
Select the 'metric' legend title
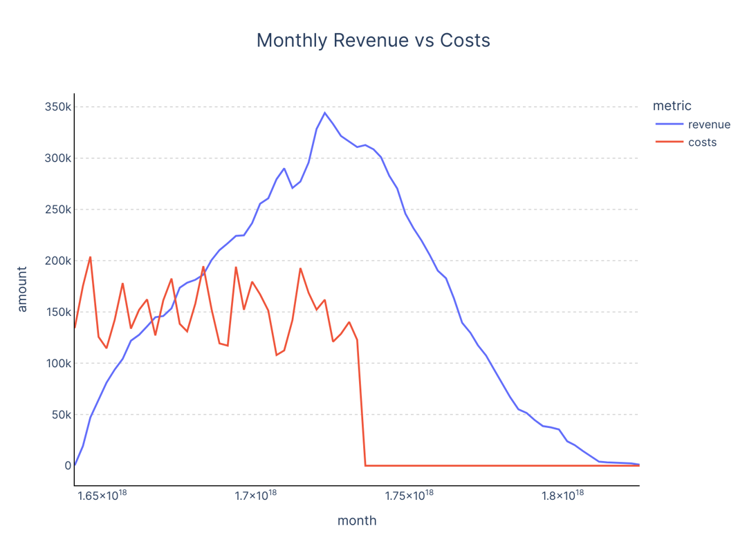tap(672, 106)
